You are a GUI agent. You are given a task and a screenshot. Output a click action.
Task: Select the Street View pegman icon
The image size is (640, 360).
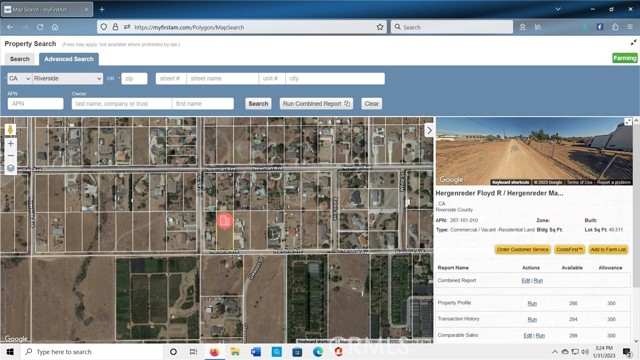(11, 130)
